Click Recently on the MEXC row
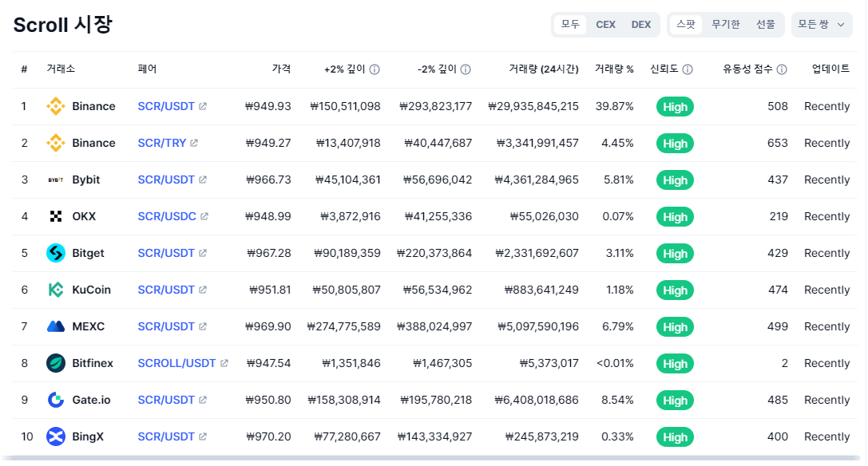 (x=826, y=326)
